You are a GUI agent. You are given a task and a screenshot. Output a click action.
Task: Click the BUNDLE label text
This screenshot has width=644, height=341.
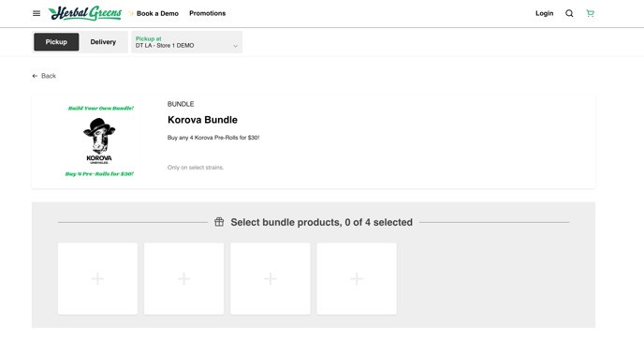181,104
